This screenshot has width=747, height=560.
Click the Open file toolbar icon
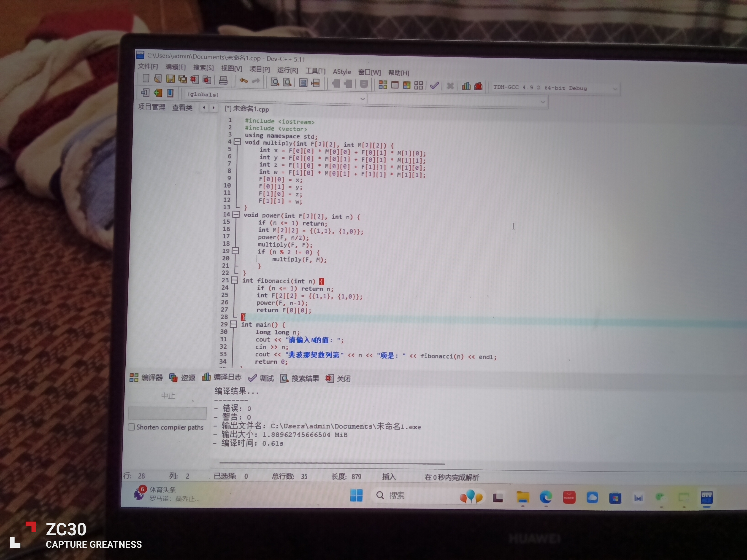158,79
